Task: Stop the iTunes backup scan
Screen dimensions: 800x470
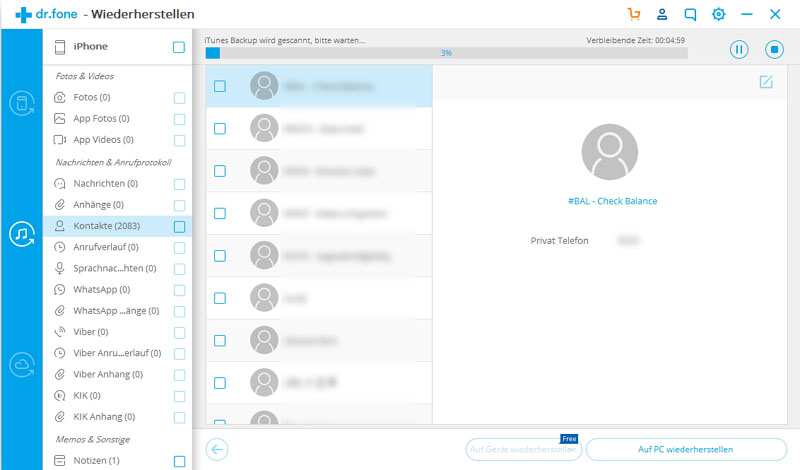Action: coord(774,50)
